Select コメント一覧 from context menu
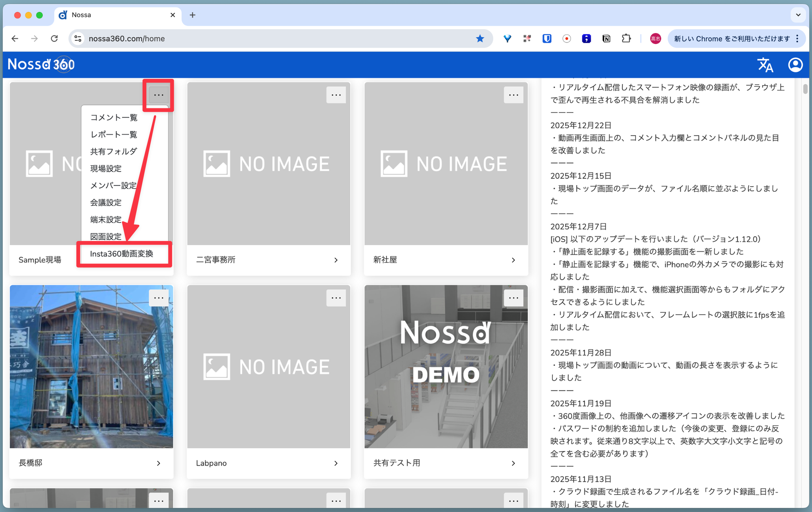 114,117
